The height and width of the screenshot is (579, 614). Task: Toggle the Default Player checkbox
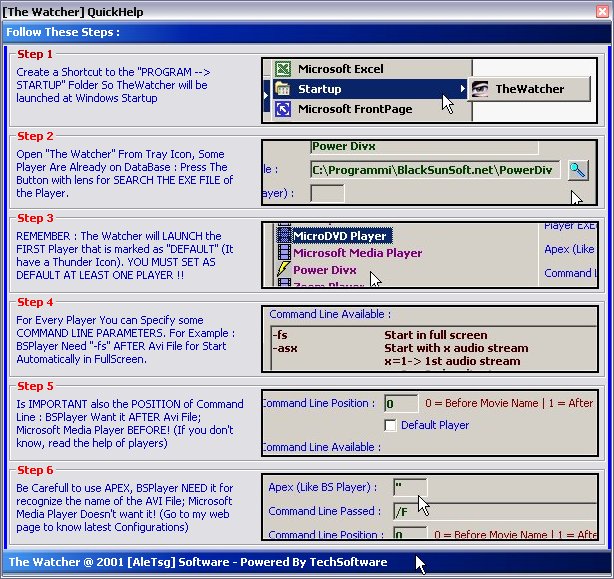(390, 425)
